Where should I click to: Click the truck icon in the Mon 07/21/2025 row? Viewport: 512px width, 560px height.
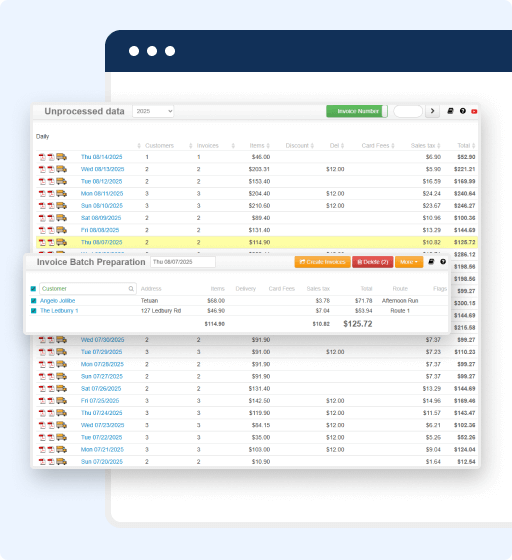(61, 449)
